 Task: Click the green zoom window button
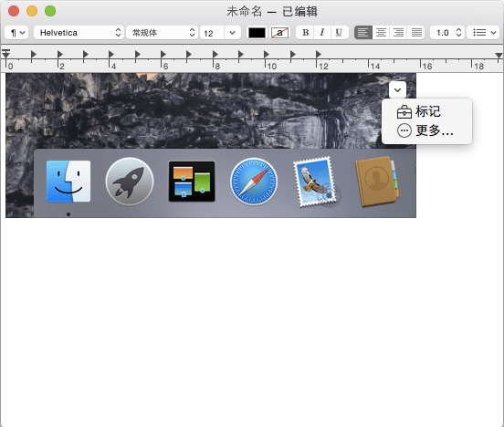[50, 11]
